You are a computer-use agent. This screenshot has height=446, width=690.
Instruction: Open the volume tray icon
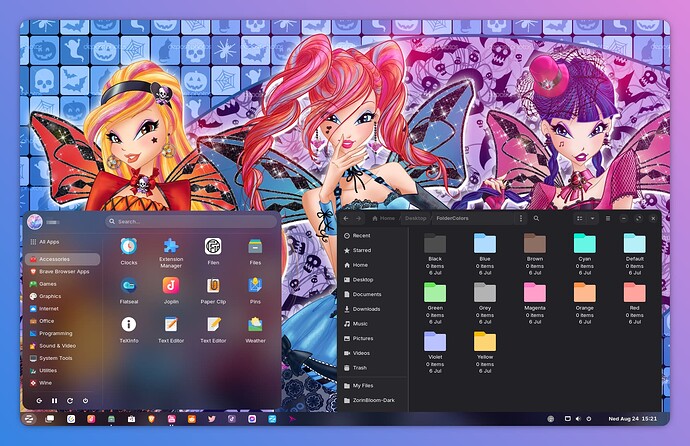pyautogui.click(x=578, y=419)
